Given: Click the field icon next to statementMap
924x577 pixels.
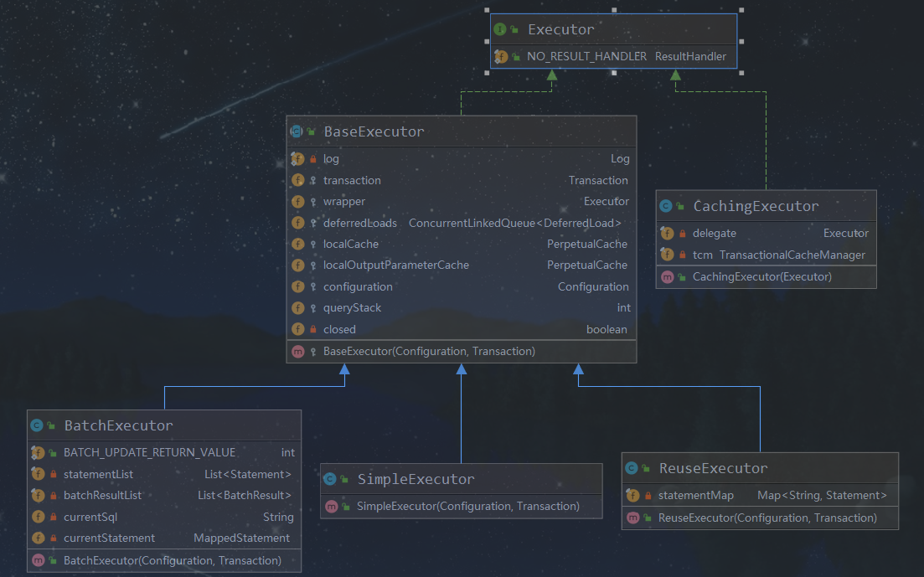Looking at the screenshot, I should (632, 496).
